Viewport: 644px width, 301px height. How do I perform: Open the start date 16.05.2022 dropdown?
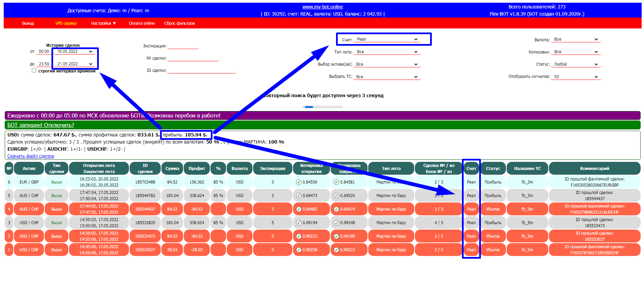pos(74,51)
